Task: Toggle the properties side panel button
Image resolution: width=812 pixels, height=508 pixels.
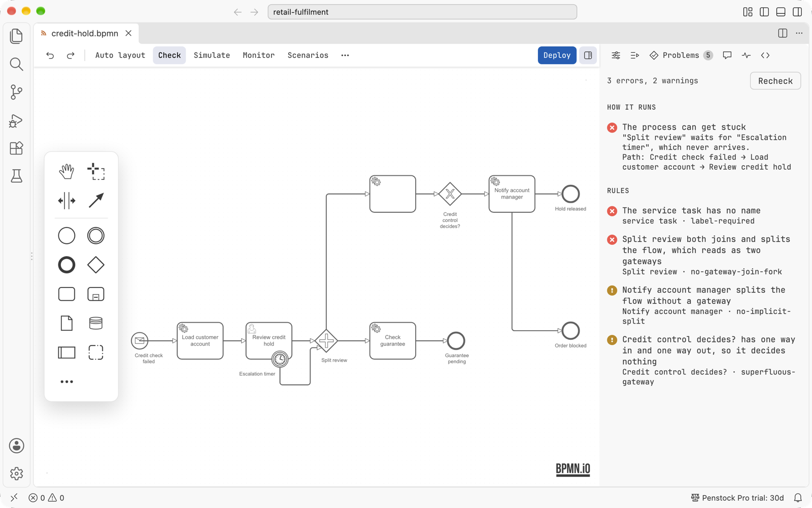Action: tap(588, 55)
